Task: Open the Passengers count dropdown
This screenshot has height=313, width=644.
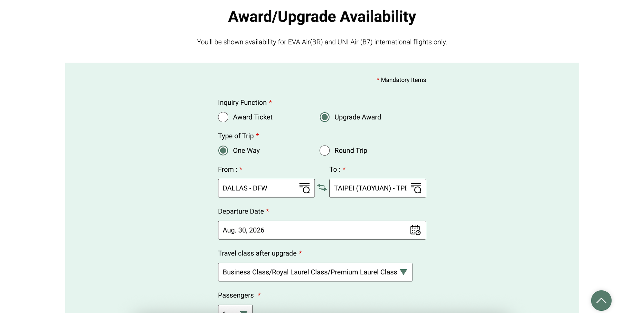Action: point(235,310)
